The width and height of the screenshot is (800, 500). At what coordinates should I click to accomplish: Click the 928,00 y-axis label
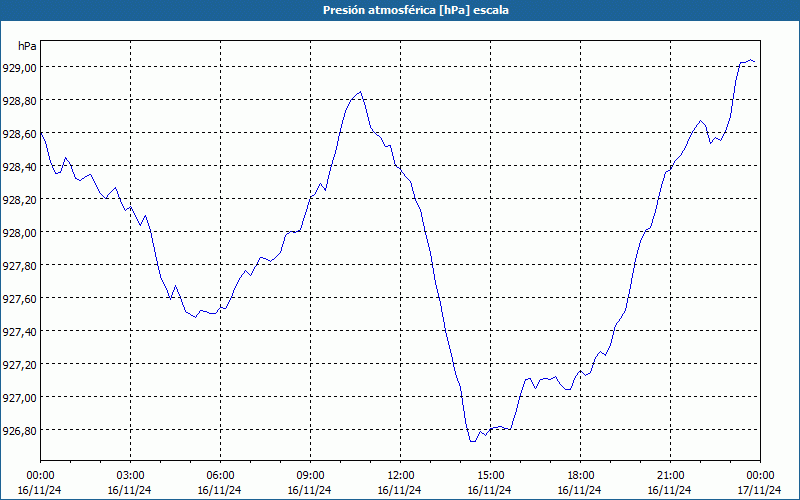20,233
